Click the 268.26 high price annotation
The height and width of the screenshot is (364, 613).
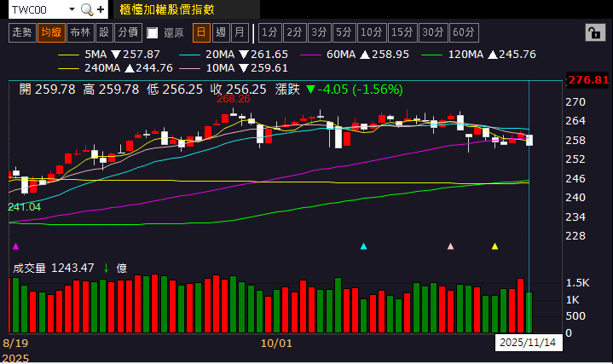(x=234, y=99)
